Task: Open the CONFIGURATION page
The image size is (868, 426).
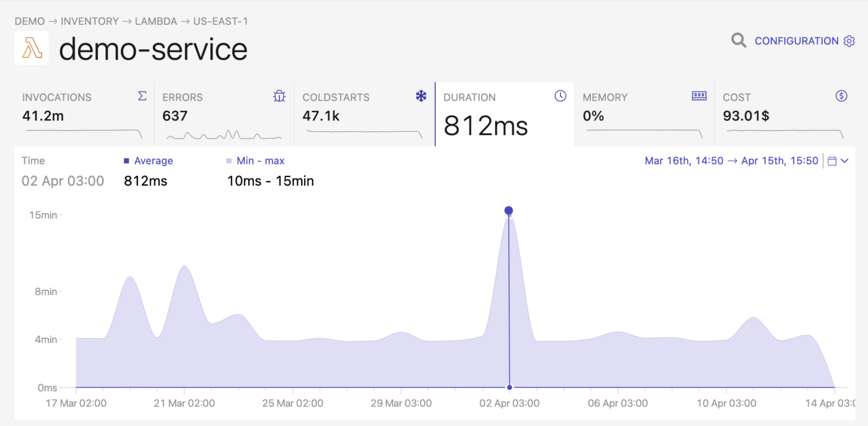Action: [797, 40]
